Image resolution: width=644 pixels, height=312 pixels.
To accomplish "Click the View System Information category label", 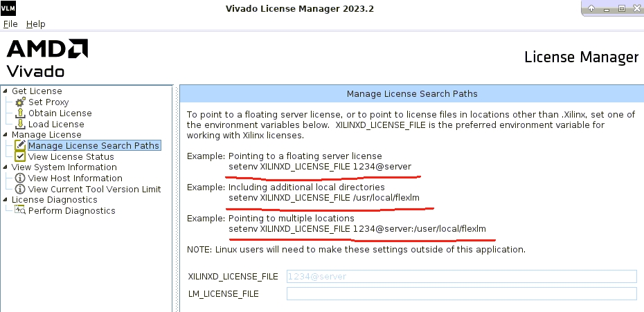I will pyautogui.click(x=64, y=167).
